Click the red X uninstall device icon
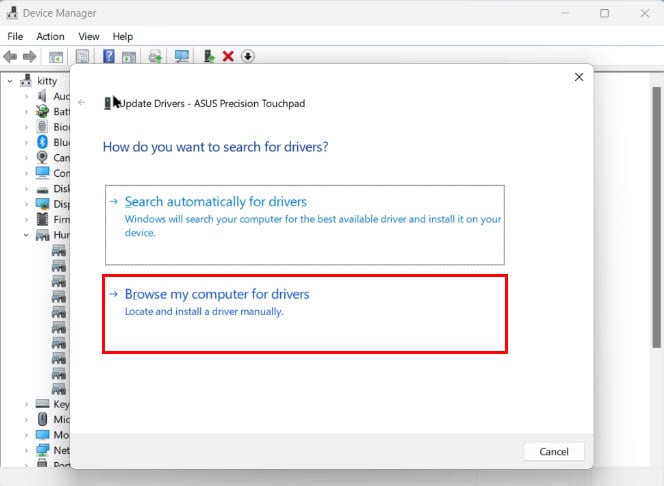Viewport: 664px width, 486px height. pyautogui.click(x=228, y=56)
